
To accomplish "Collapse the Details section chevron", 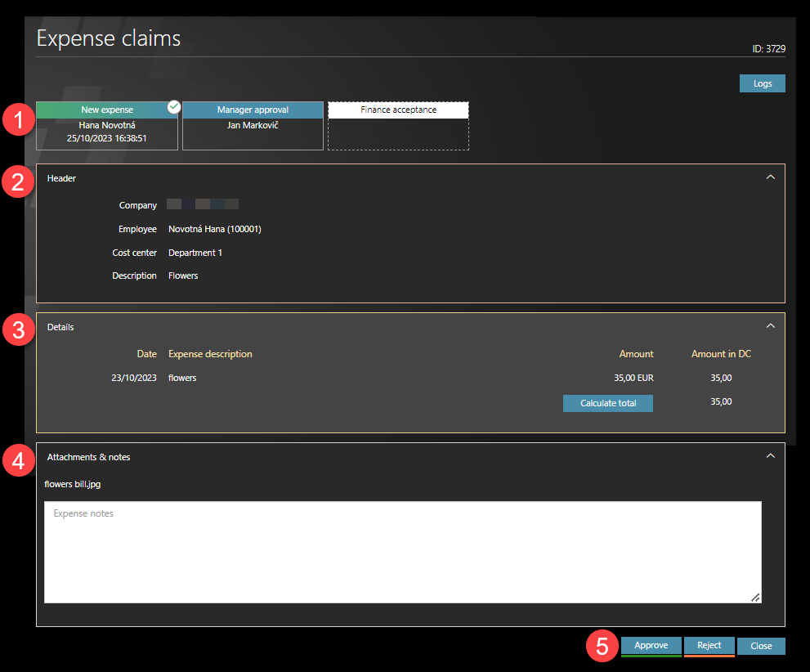I will coord(770,325).
